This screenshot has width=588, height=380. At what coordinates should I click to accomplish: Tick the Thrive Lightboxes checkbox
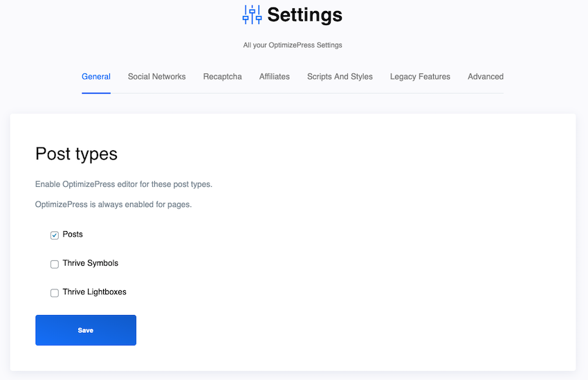click(x=55, y=293)
